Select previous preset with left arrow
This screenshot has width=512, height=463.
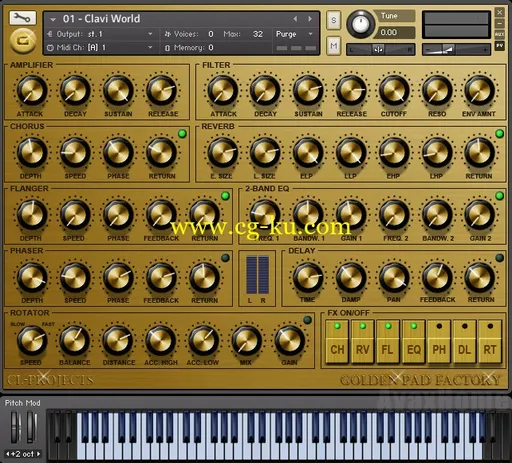pyautogui.click(x=295, y=19)
